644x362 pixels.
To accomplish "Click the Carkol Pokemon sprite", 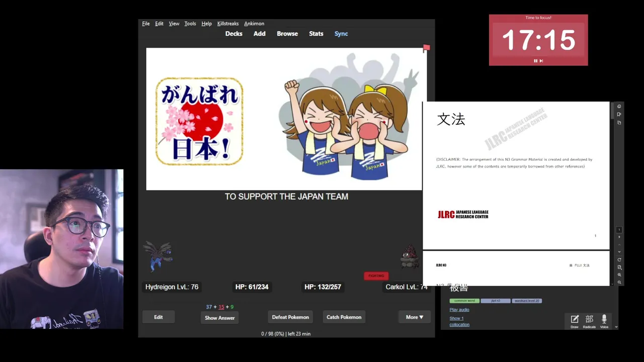I will pos(410,257).
